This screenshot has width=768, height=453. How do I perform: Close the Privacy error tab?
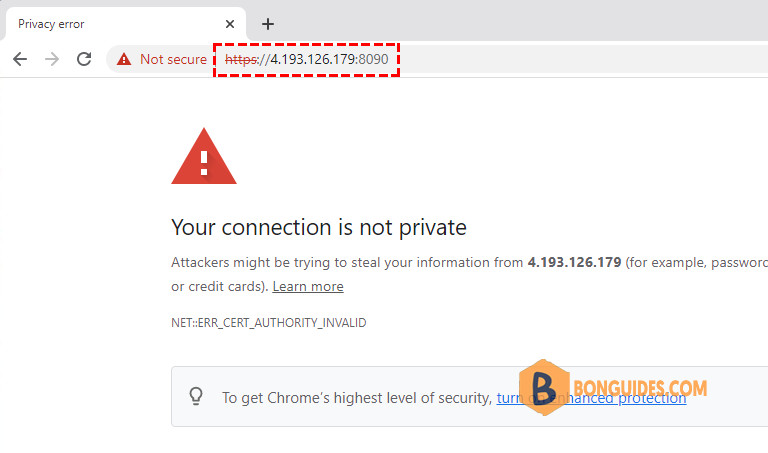[x=230, y=24]
